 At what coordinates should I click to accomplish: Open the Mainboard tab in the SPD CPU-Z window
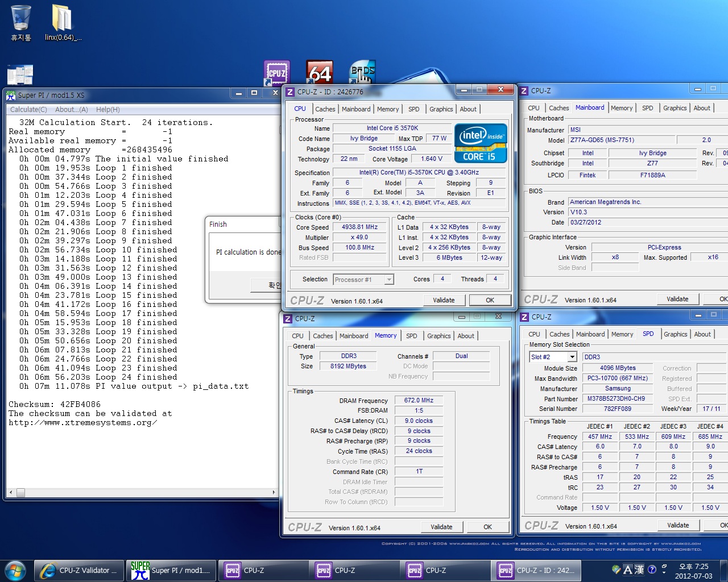pos(590,334)
